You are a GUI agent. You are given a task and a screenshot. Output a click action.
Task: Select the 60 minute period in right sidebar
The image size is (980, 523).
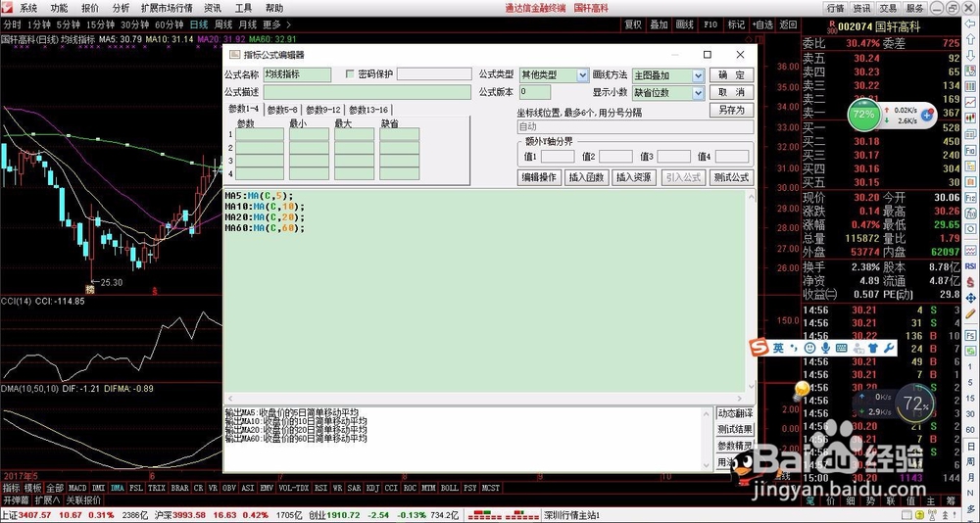[x=970, y=431]
